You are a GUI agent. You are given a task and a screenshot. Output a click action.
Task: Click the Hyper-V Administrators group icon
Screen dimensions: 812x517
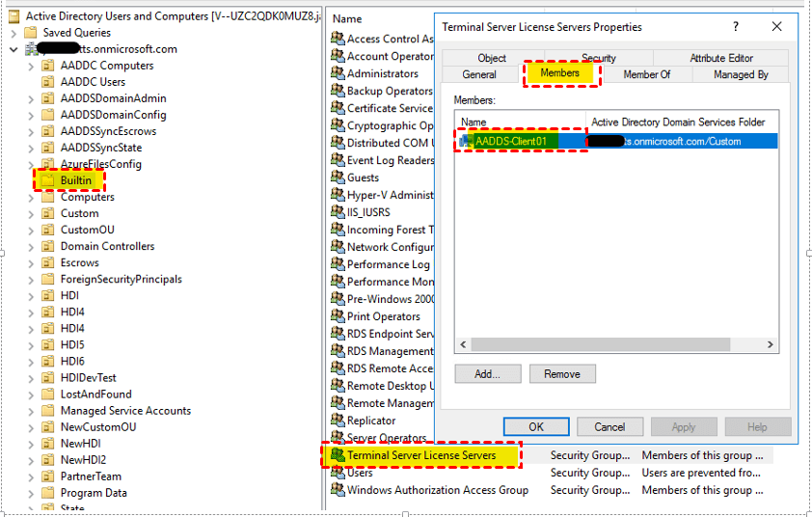tap(338, 194)
